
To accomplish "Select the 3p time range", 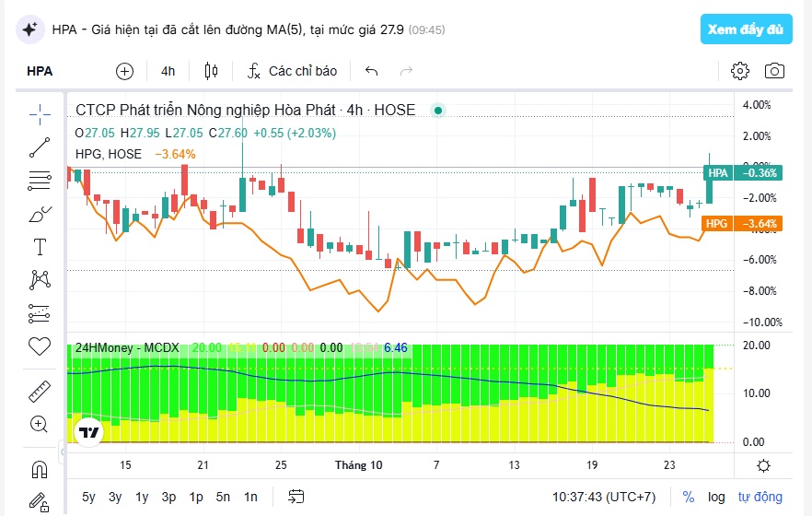I will coord(168,497).
